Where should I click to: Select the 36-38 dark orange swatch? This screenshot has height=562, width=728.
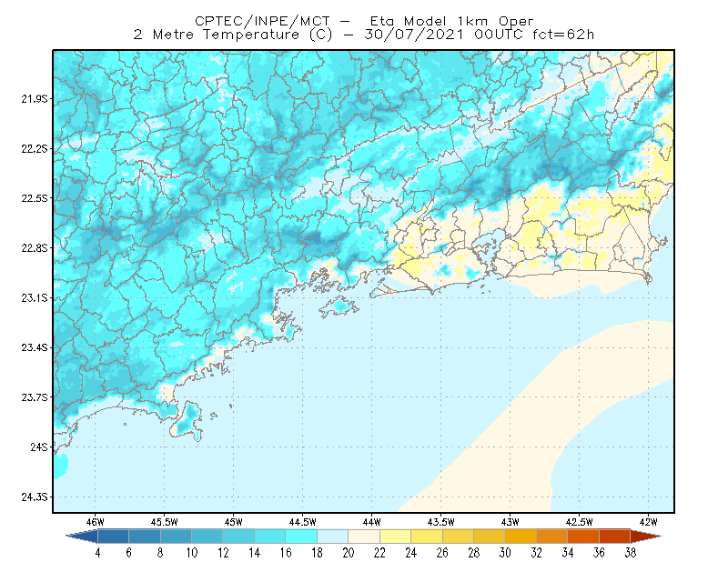coord(615,536)
